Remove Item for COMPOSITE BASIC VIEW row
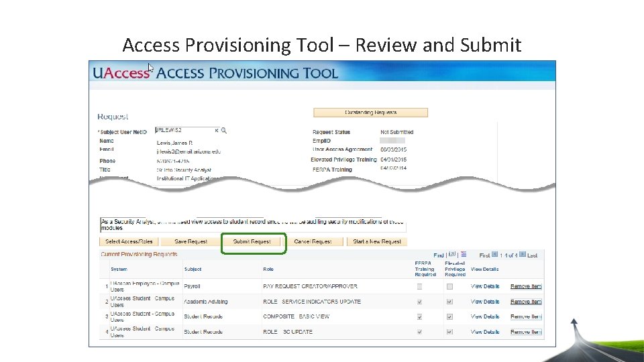The image size is (644, 362). pyautogui.click(x=526, y=317)
